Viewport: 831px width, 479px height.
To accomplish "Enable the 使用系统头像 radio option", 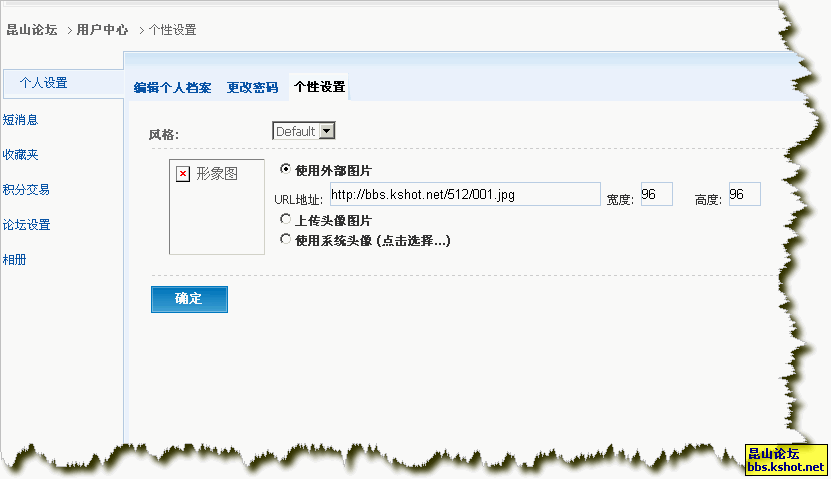I will click(x=286, y=239).
